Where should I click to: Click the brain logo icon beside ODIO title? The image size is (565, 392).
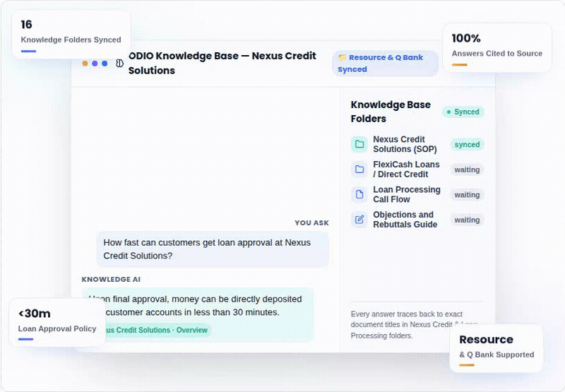[119, 64]
